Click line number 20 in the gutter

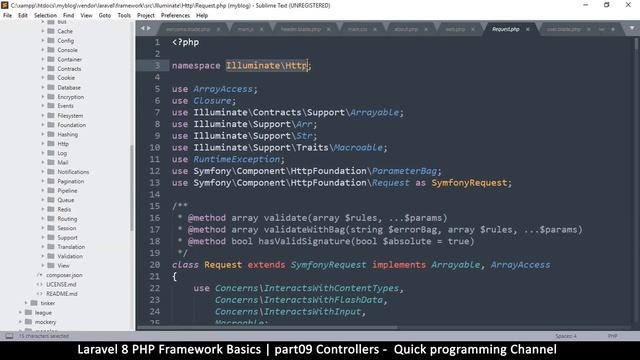tap(155, 264)
